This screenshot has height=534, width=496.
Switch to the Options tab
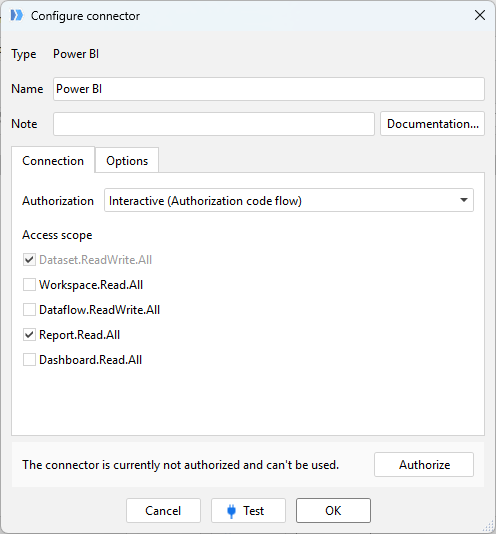pos(127,160)
